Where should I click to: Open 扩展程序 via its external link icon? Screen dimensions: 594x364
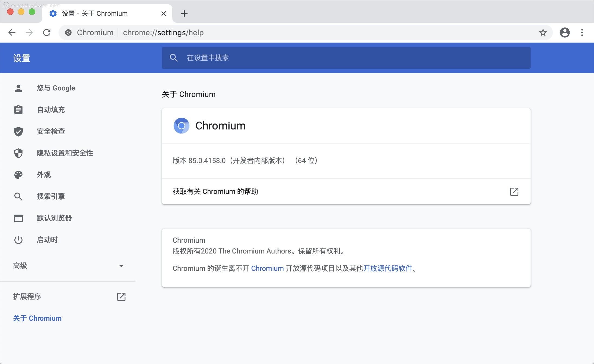coord(121,297)
